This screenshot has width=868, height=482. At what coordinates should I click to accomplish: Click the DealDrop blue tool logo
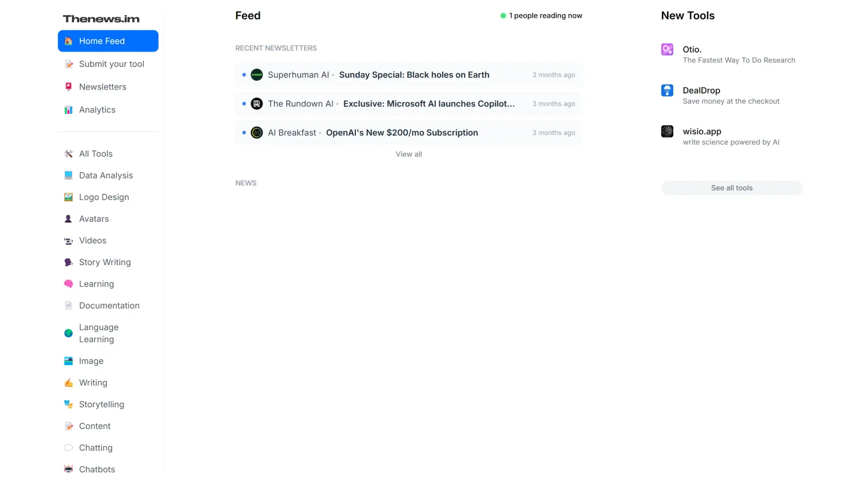coord(667,91)
